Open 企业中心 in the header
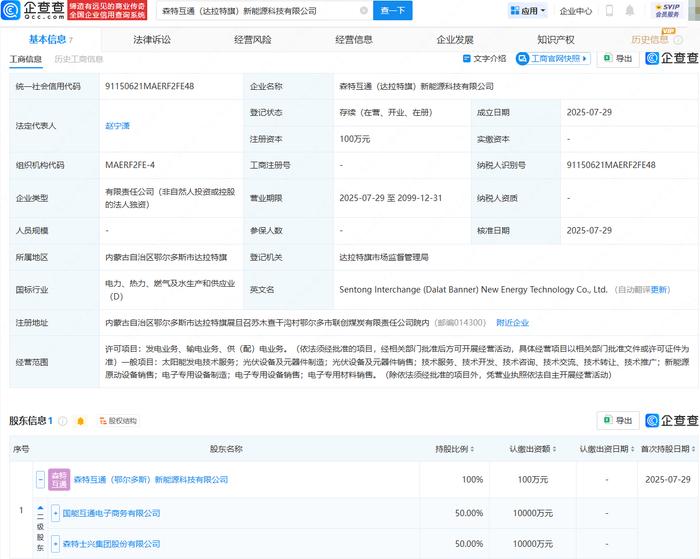 [x=576, y=11]
